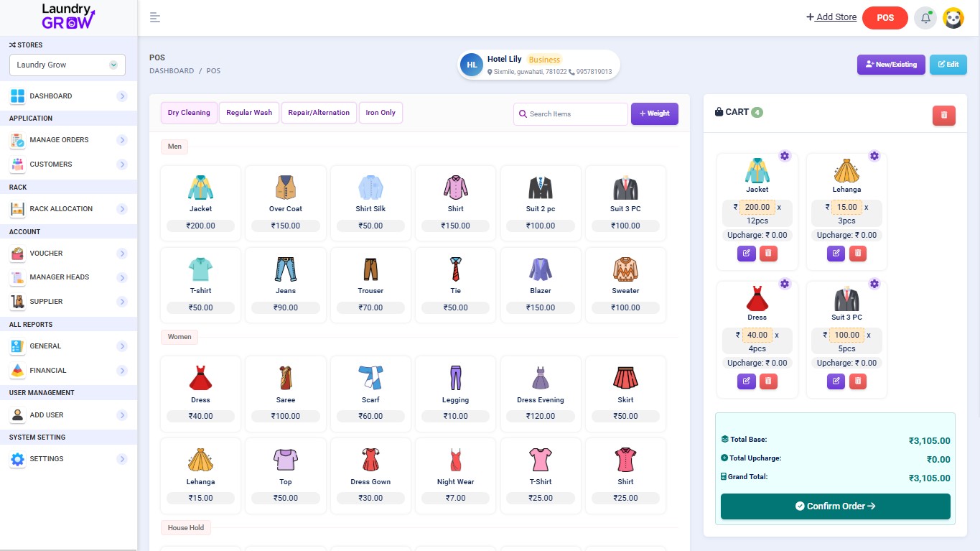Viewport: 980px width, 551px height.
Task: Click the Laundry Grow logo
Action: pyautogui.click(x=67, y=16)
